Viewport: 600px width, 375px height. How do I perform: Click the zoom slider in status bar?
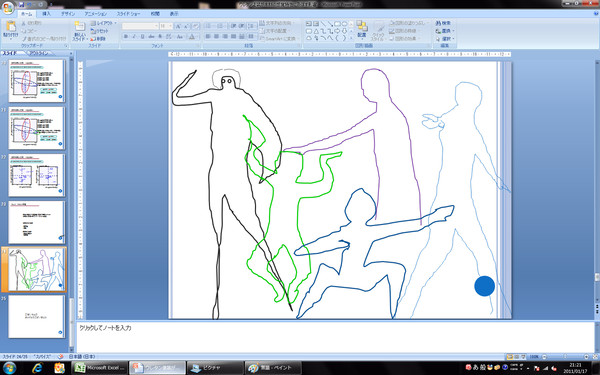(x=566, y=357)
